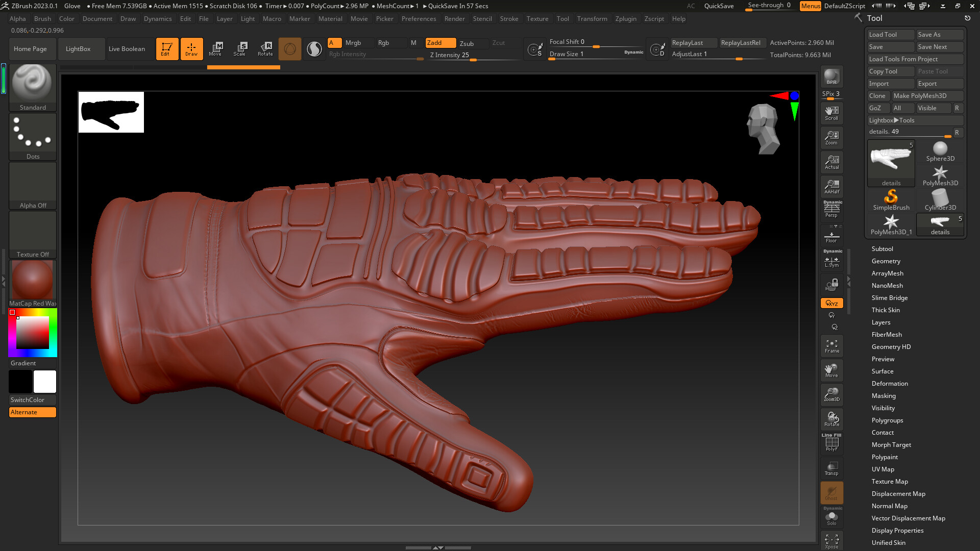Click the BPR render icon

coord(831,77)
